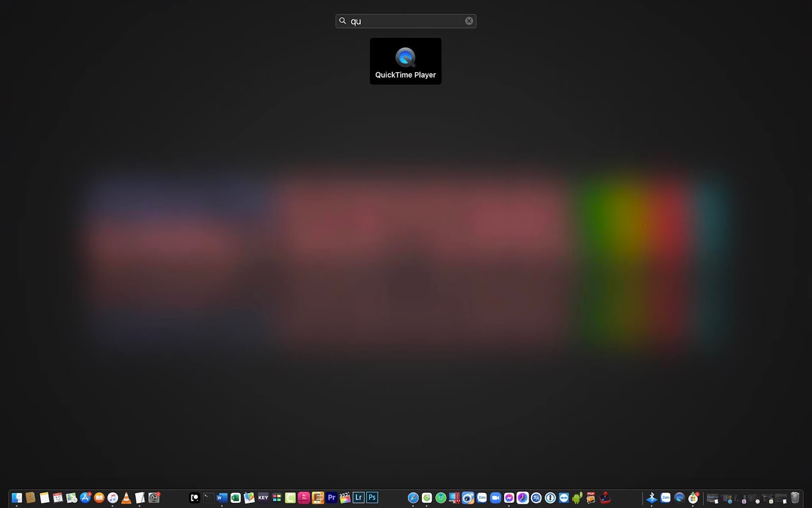Screen dimensions: 812x508
Task: Launch Terminal from the Dock
Action: [x=208, y=497]
